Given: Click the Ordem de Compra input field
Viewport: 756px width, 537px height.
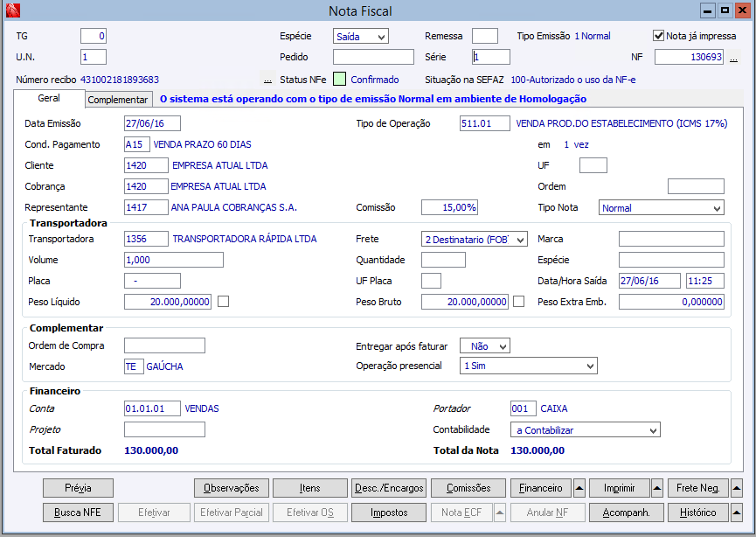Looking at the screenshot, I should point(164,345).
